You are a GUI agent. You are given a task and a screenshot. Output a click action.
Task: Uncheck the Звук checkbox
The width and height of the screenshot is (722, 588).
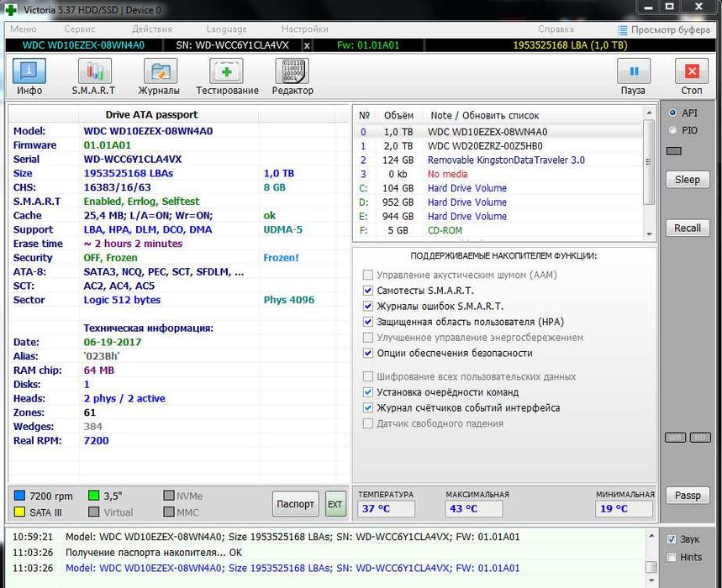[672, 538]
